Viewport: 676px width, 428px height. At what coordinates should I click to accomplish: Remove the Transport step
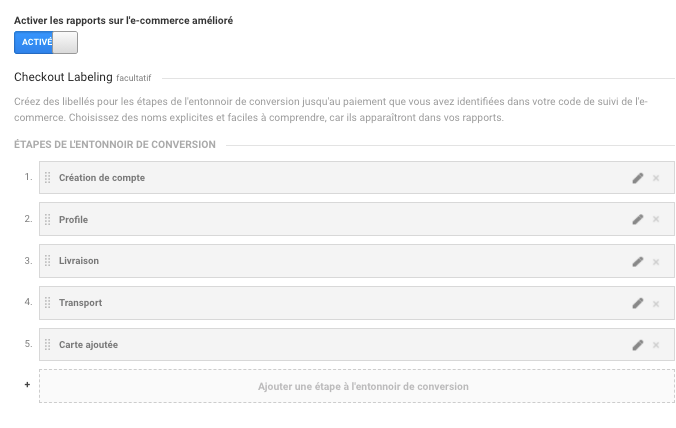[x=656, y=303]
